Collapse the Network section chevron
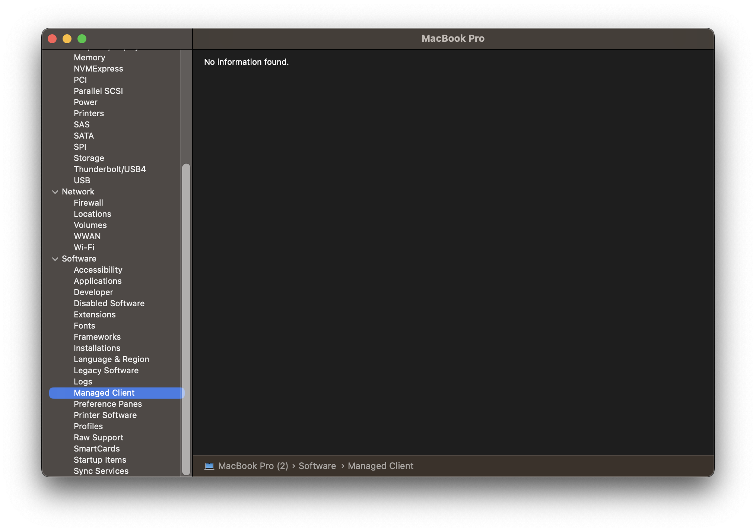The image size is (756, 532). pos(55,192)
